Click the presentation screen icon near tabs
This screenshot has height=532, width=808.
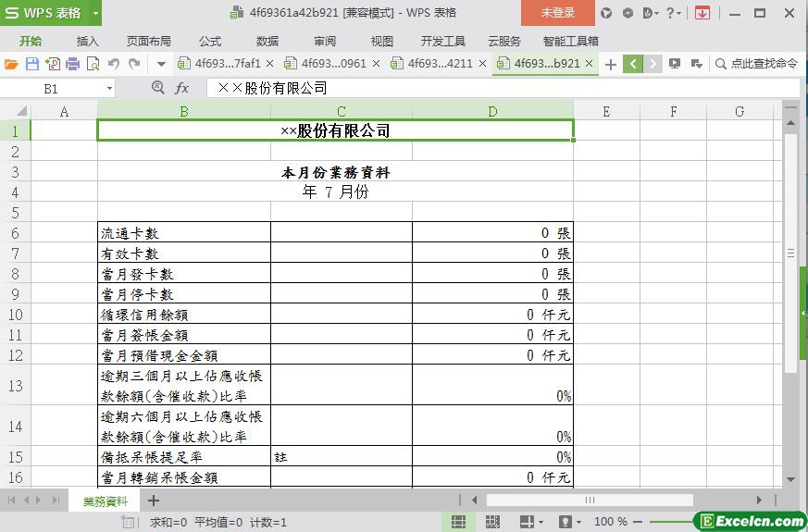coord(674,64)
